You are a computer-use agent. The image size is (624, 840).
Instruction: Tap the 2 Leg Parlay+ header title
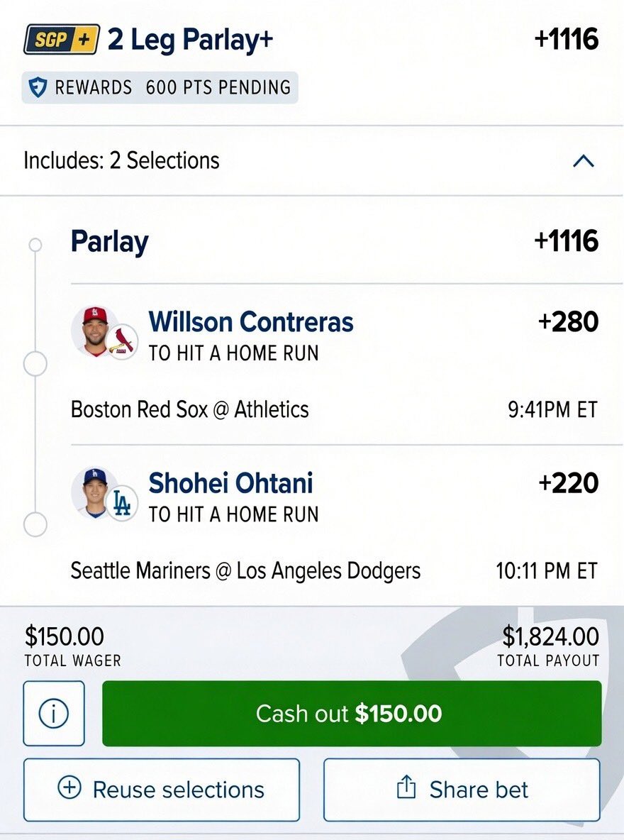pyautogui.click(x=190, y=40)
